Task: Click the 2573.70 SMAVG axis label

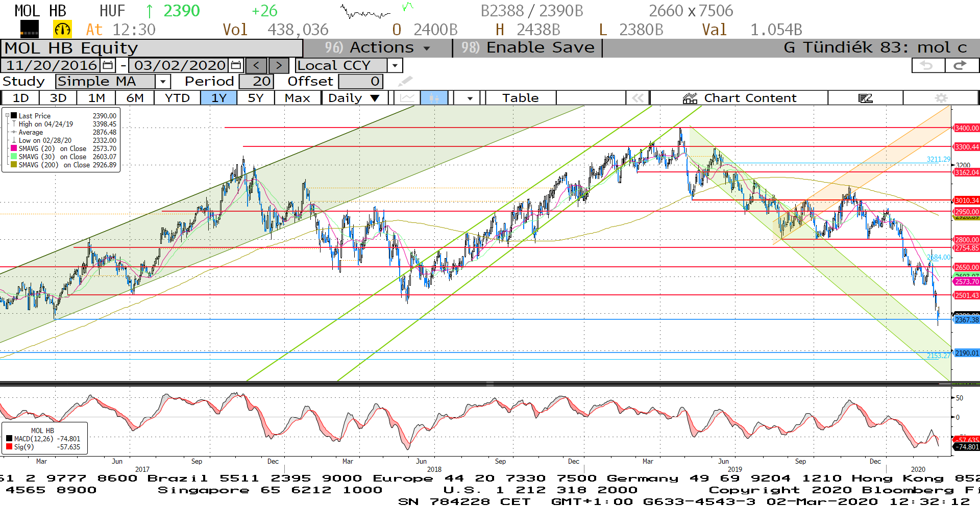Action: (967, 282)
